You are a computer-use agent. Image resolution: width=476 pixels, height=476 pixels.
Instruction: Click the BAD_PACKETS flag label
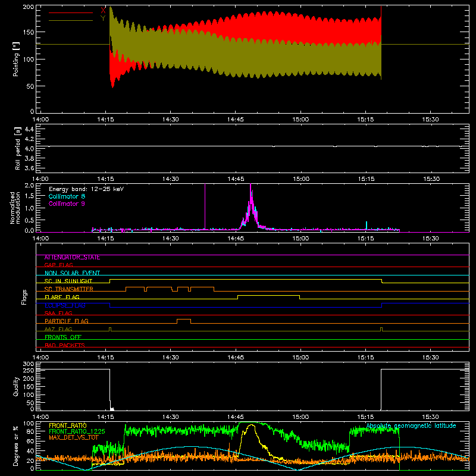pos(65,345)
